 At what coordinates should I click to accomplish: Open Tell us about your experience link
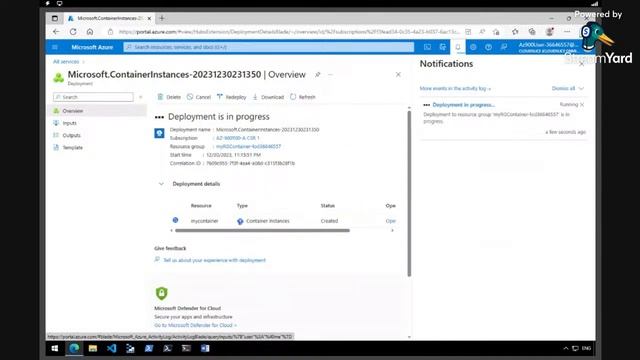(x=214, y=260)
